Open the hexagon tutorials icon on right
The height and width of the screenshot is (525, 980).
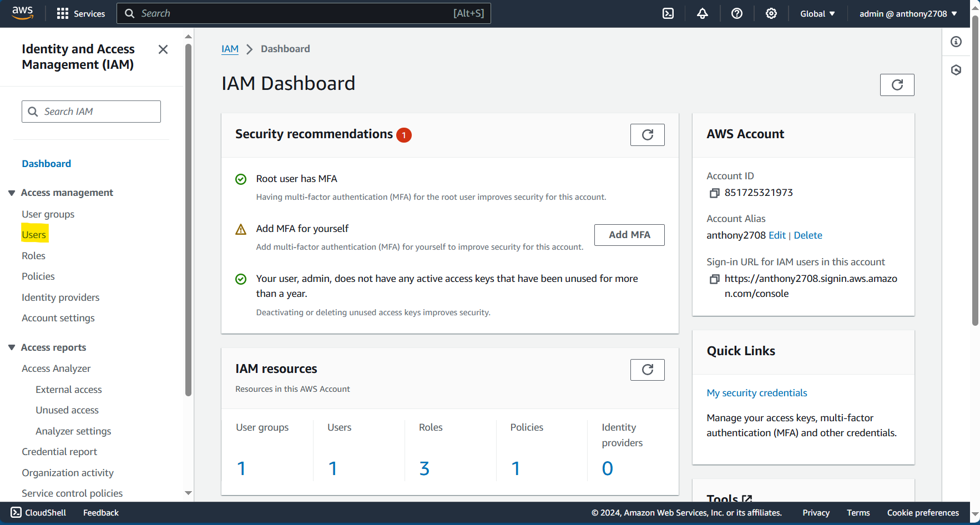point(956,70)
